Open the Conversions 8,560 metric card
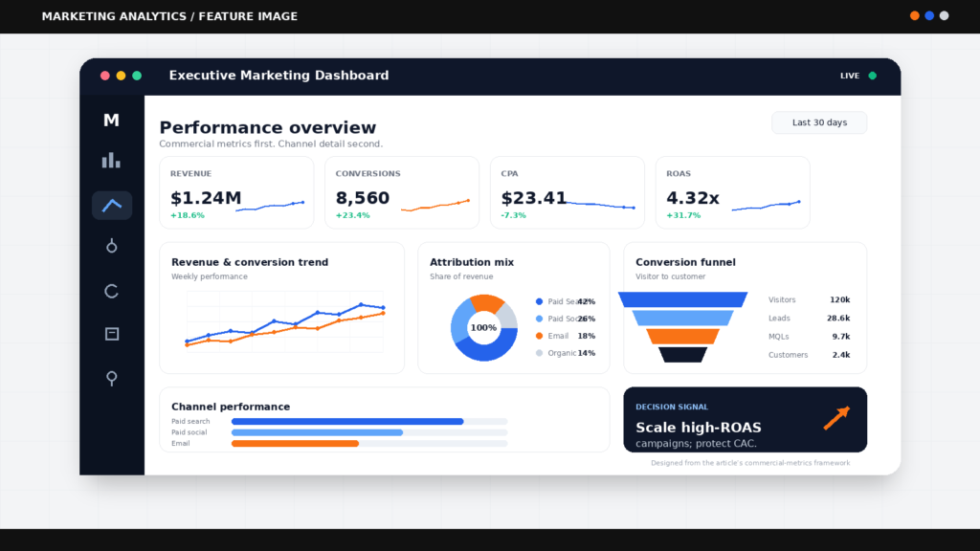980x551 pixels. coord(402,192)
